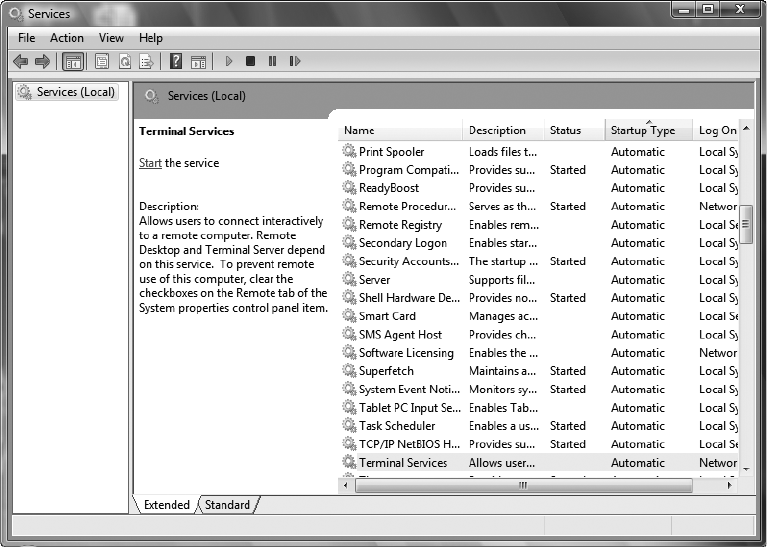The width and height of the screenshot is (767, 547).
Task: Click the Export List toolbar icon
Action: click(x=146, y=62)
